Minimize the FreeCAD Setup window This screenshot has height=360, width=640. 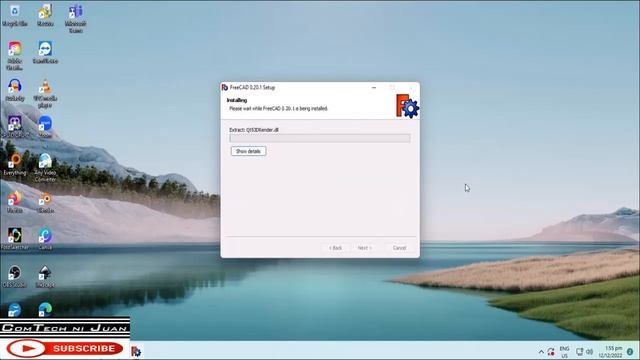pyautogui.click(x=373, y=87)
